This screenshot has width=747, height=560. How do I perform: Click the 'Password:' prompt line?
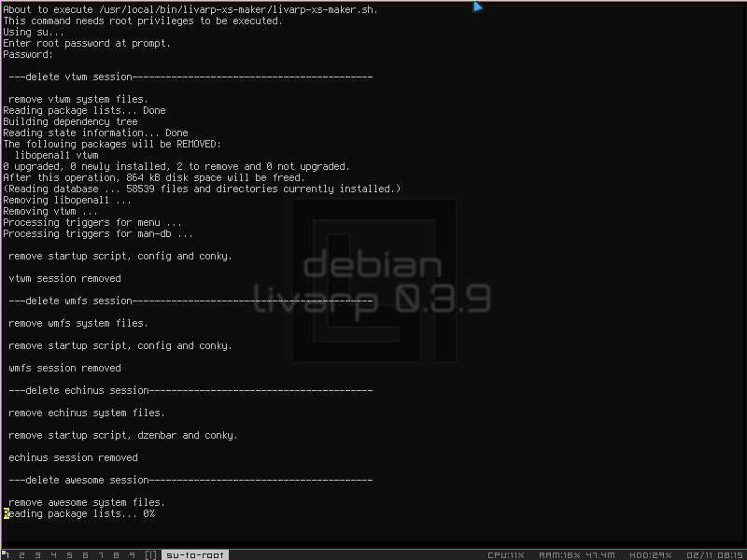[x=28, y=54]
